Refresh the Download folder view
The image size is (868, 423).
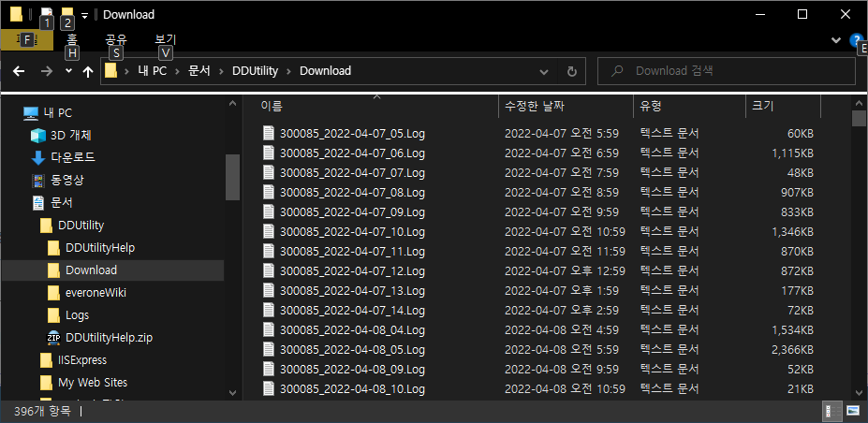click(571, 71)
